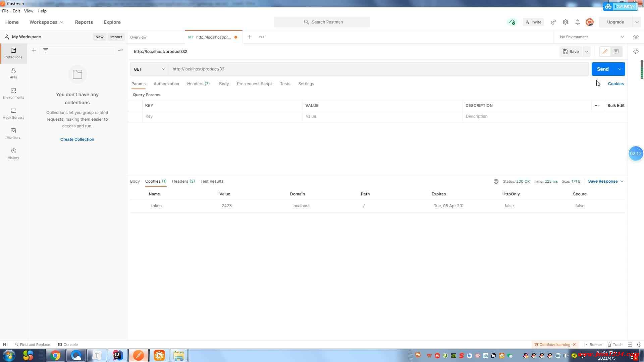Open Trash from the status bar

pos(615,345)
